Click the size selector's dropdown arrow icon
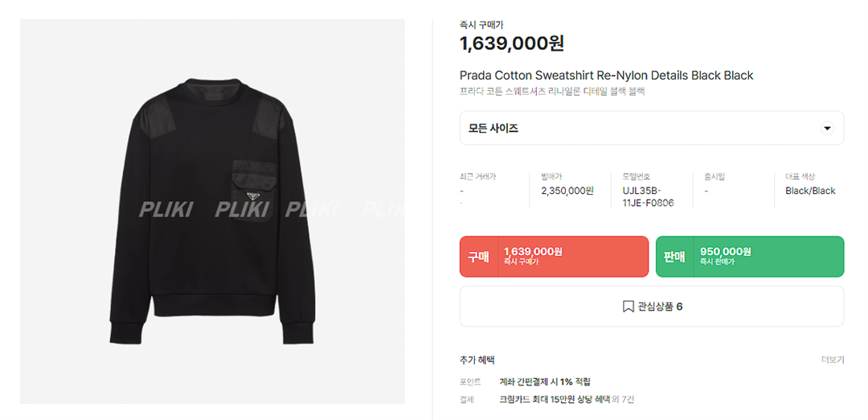The width and height of the screenshot is (868, 420). [827, 129]
